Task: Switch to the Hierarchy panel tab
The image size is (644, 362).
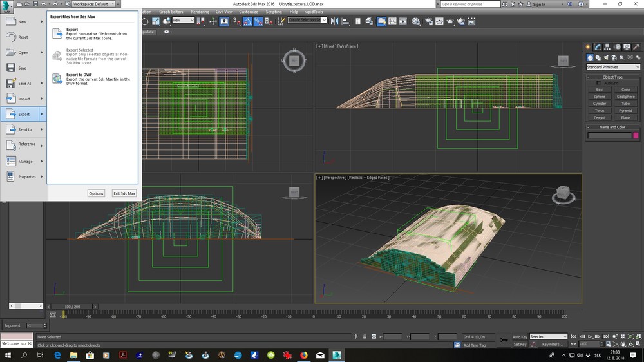Action: click(x=607, y=46)
